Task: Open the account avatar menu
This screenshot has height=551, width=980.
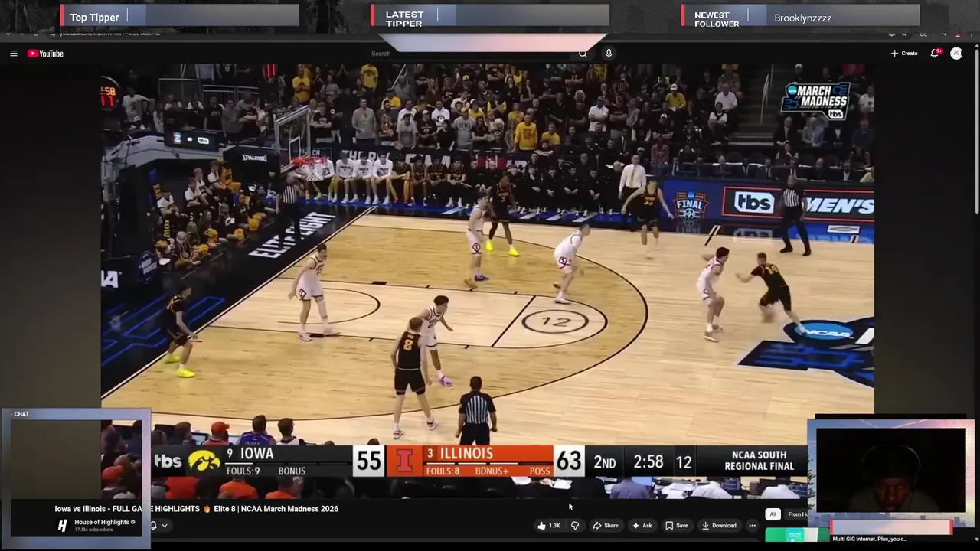Action: pyautogui.click(x=956, y=54)
